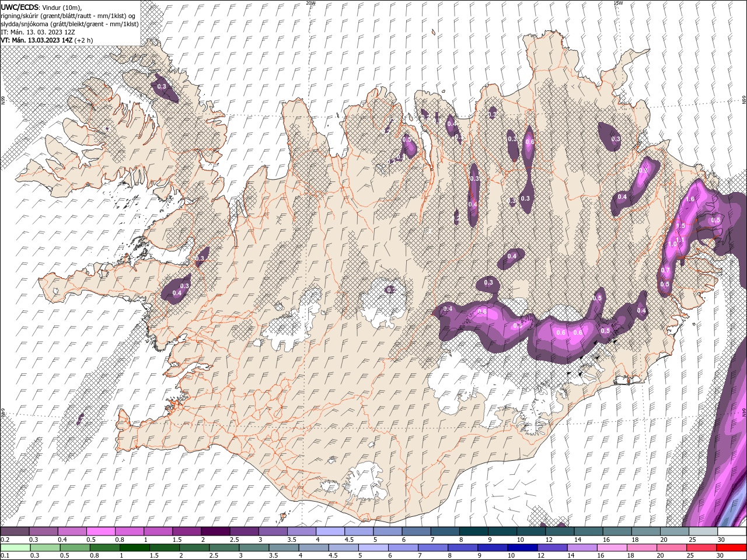Pick the bright red swatch ending the bottom legend
The width and height of the screenshot is (747, 560).
click(732, 548)
